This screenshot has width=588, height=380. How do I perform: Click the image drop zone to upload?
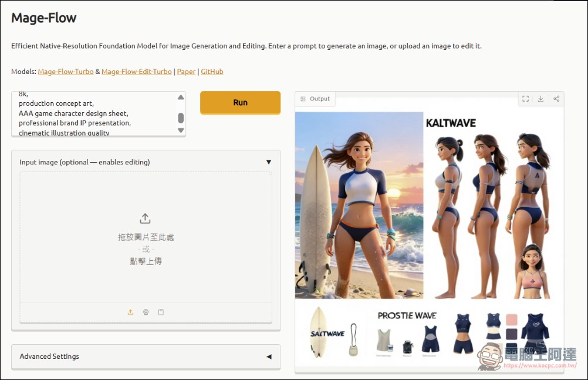click(146, 237)
